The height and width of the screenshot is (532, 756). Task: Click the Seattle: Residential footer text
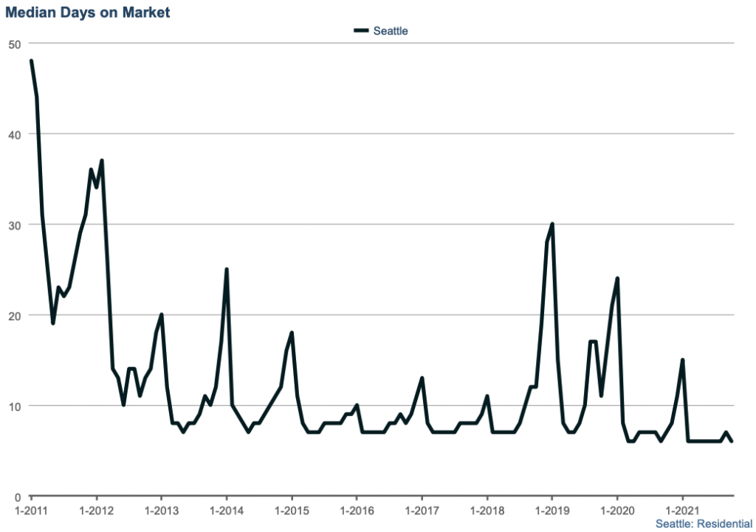click(704, 523)
